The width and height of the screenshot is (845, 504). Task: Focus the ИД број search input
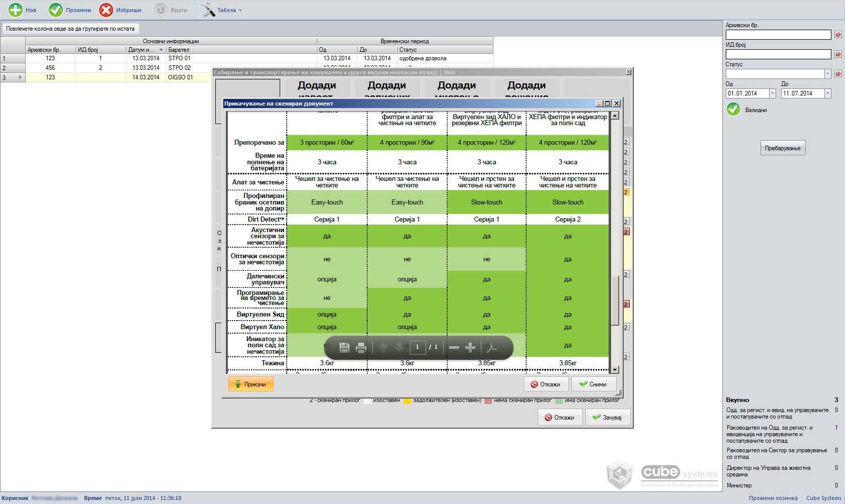(778, 54)
